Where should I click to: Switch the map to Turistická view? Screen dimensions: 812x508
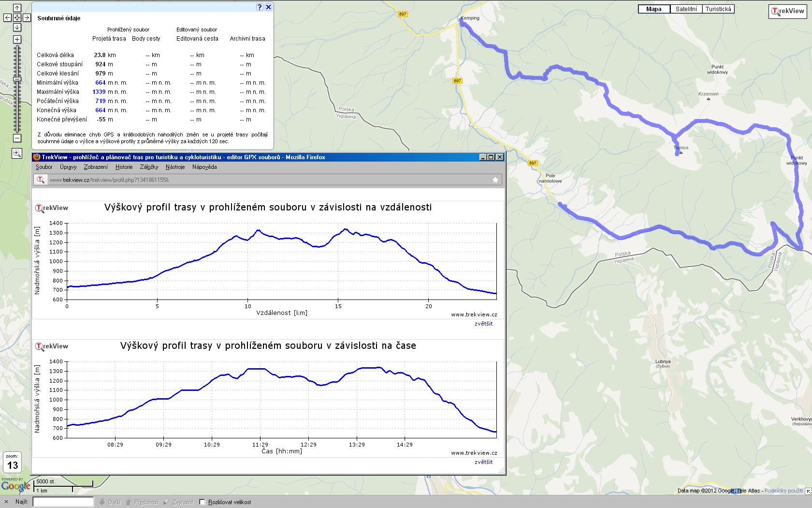click(x=718, y=9)
